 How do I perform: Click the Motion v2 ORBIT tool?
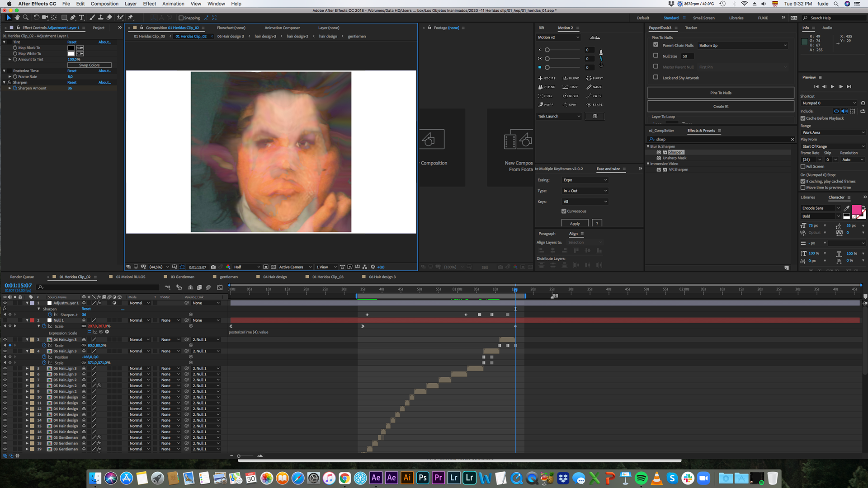[x=571, y=96]
